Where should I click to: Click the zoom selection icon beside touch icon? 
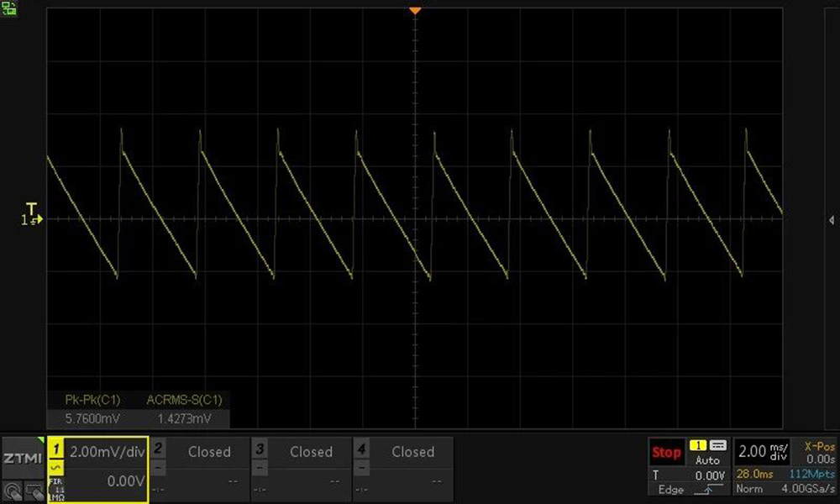coord(34,491)
